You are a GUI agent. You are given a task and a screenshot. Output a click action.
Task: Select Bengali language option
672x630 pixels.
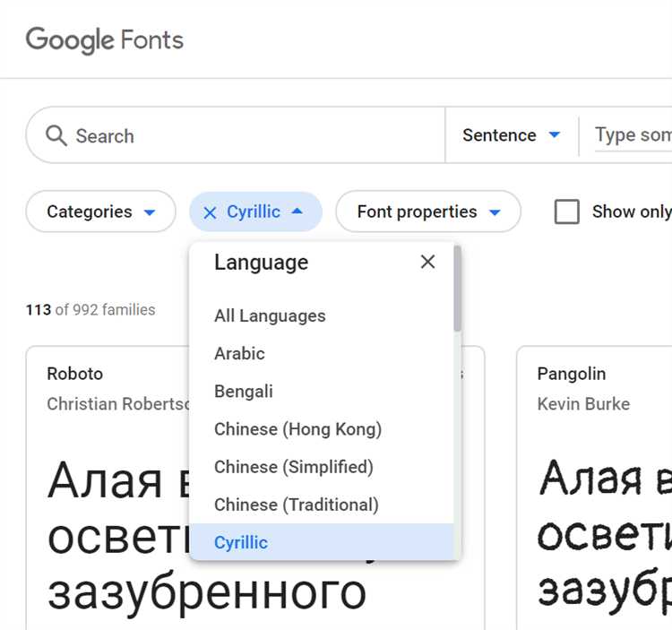243,391
